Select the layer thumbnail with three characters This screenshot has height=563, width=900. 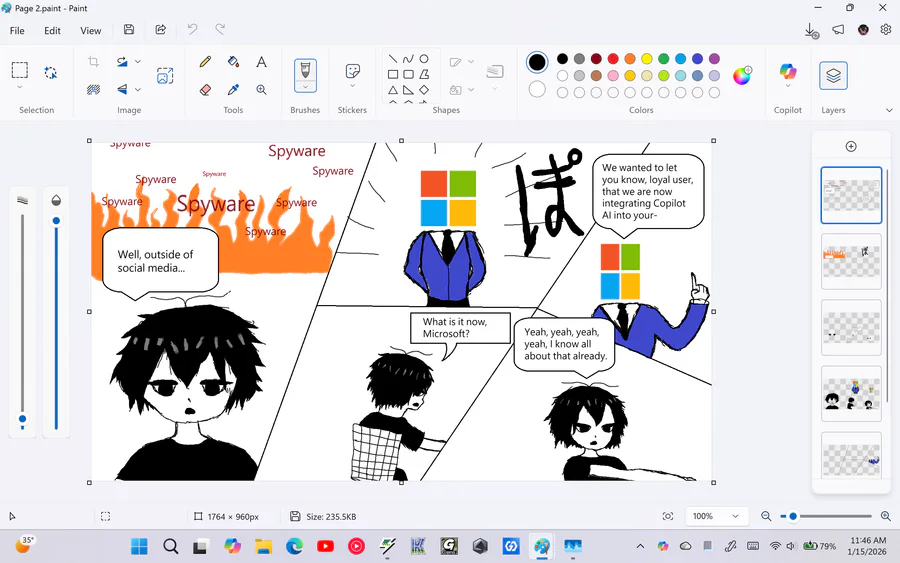[851, 394]
